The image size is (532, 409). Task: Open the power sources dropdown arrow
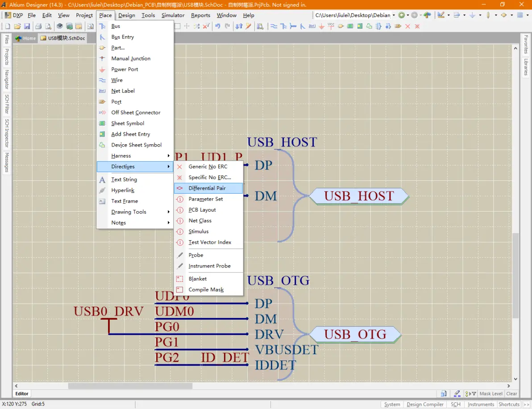(x=480, y=15)
